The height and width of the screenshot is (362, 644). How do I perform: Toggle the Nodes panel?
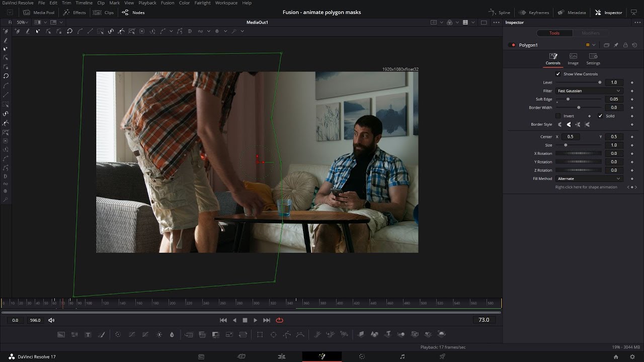[x=133, y=13]
